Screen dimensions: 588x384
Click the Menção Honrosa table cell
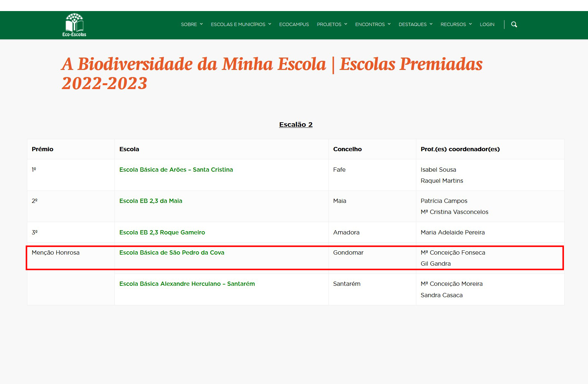(x=56, y=253)
